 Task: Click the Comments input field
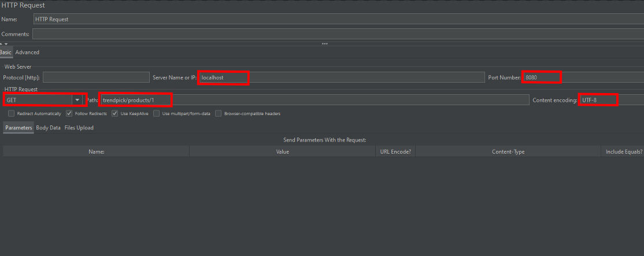pos(338,34)
